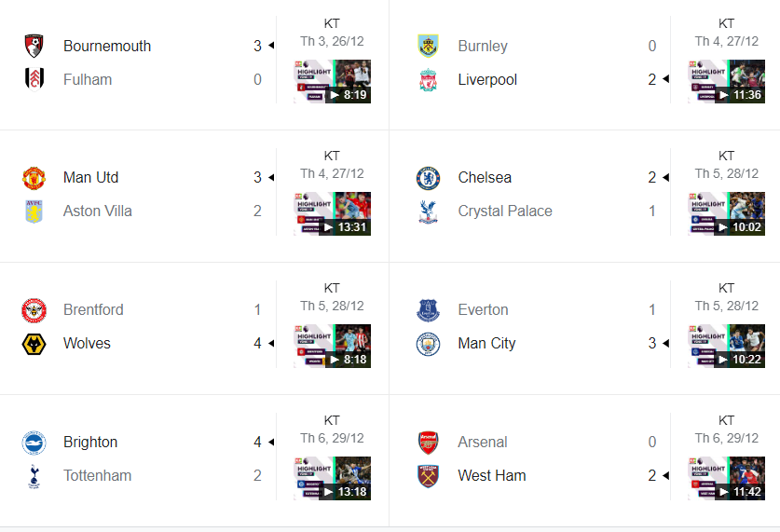Open the Everton vs Man City 10:22 video
780x532 pixels.
727,346
